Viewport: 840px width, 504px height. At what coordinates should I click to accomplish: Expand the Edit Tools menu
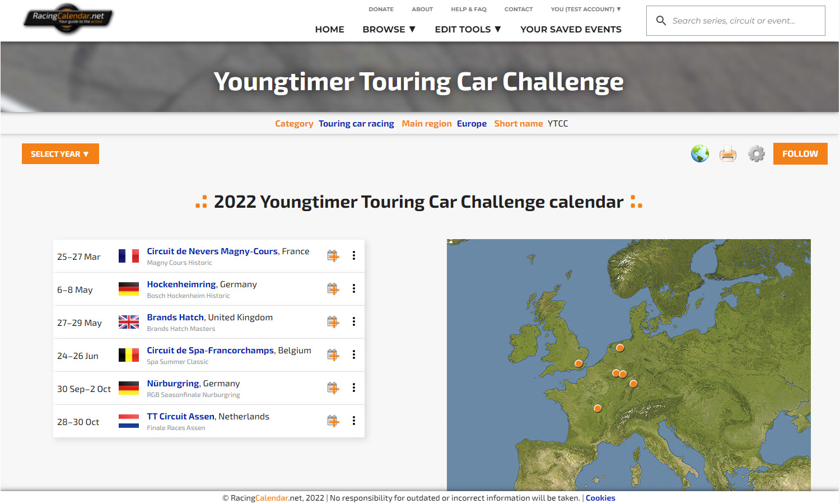tap(468, 29)
